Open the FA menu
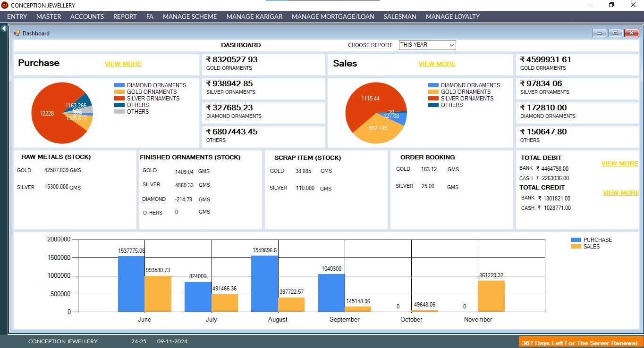The height and width of the screenshot is (348, 644). tap(150, 17)
